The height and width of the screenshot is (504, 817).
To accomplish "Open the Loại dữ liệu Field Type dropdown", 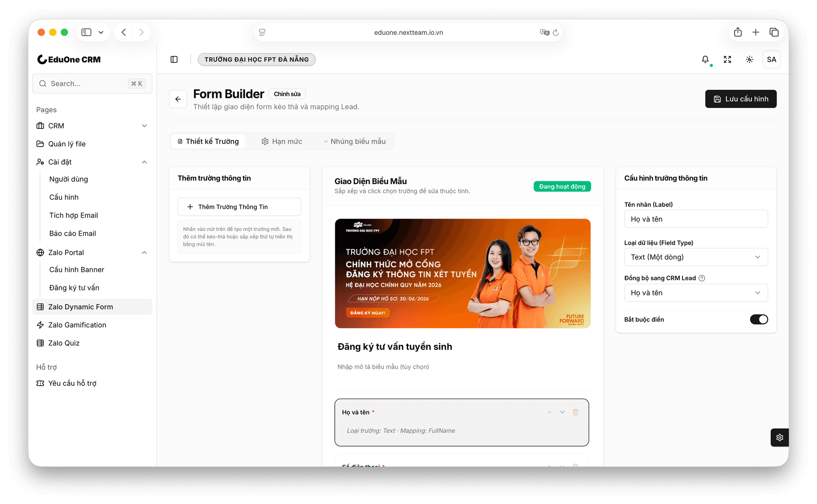I will point(696,257).
